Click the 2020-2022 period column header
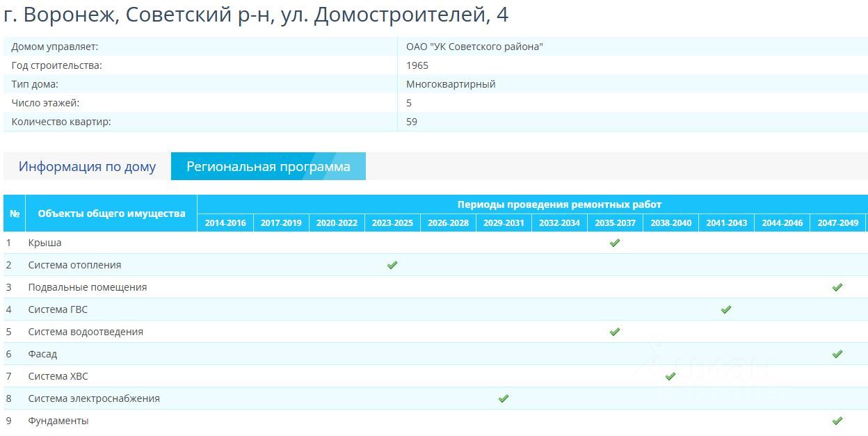The image size is (868, 436). point(337,223)
